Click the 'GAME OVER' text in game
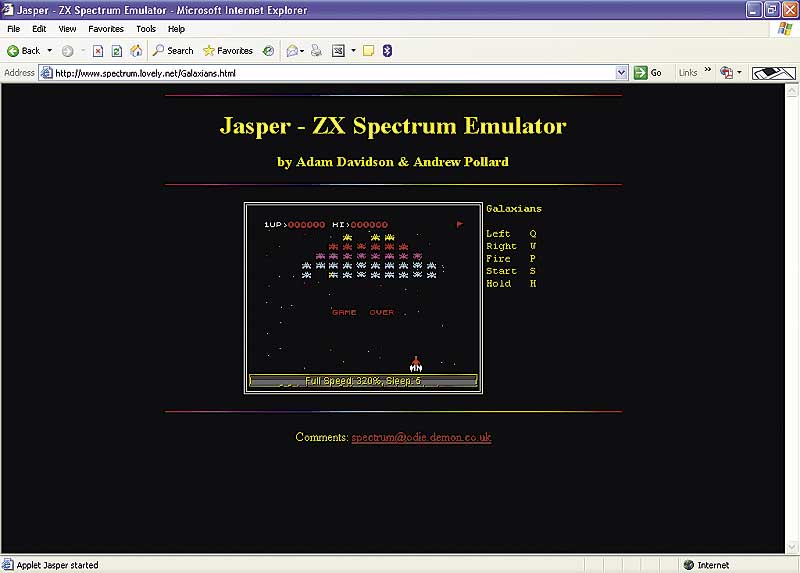 coord(363,312)
